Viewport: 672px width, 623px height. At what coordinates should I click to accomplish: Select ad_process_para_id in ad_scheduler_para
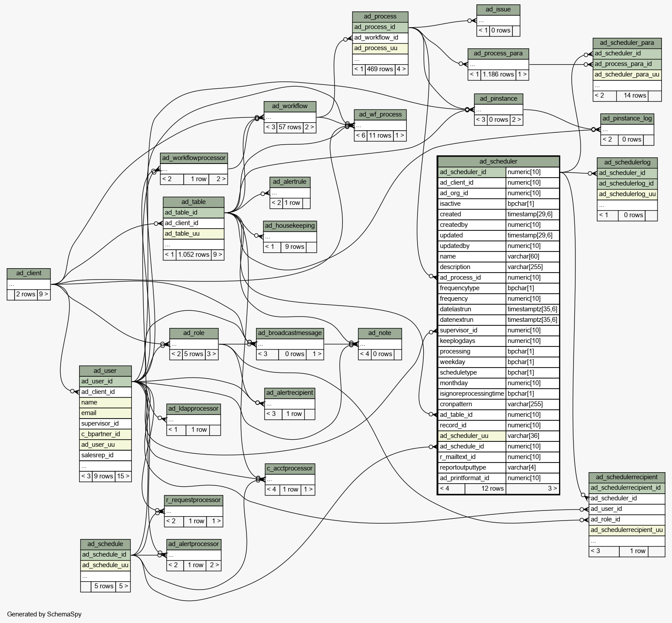coord(627,64)
